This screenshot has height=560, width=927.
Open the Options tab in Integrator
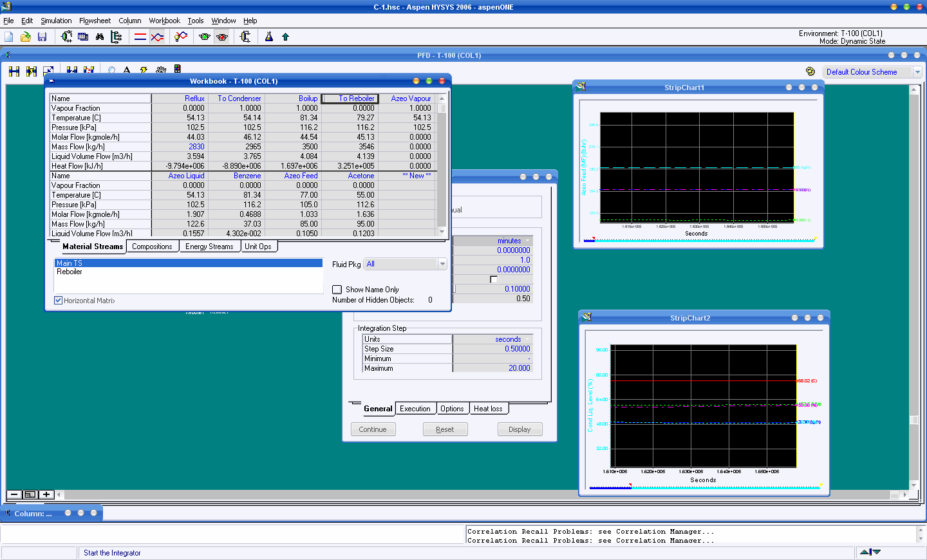(x=452, y=409)
